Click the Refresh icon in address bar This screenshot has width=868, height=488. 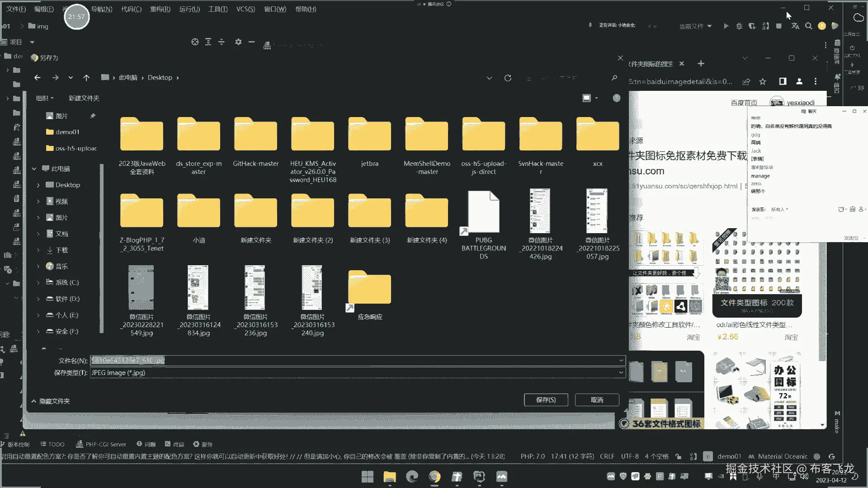508,78
